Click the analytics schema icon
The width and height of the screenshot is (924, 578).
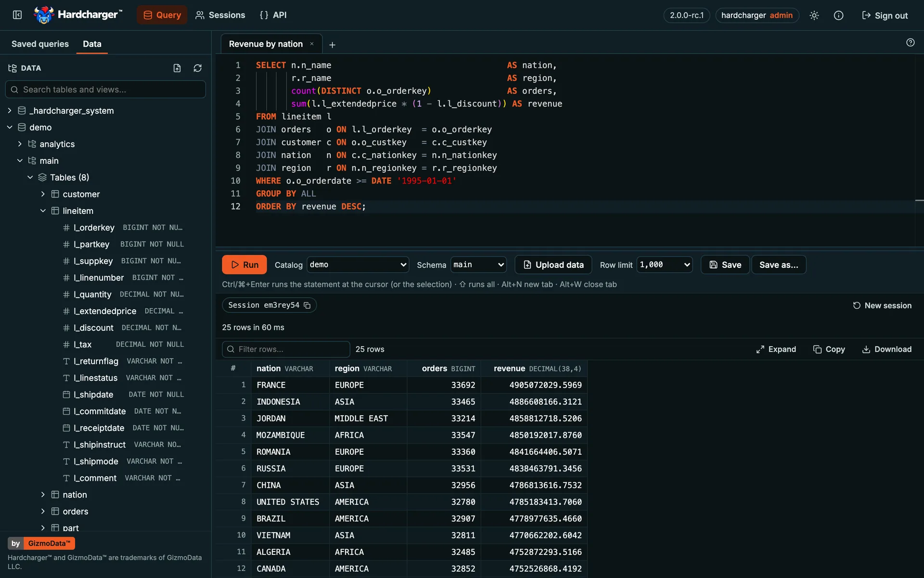[32, 144]
